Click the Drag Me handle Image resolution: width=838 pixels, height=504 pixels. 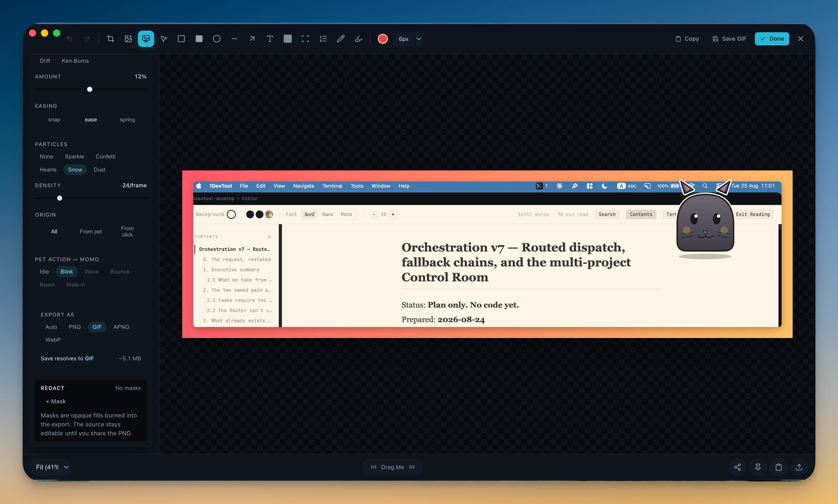click(x=393, y=467)
